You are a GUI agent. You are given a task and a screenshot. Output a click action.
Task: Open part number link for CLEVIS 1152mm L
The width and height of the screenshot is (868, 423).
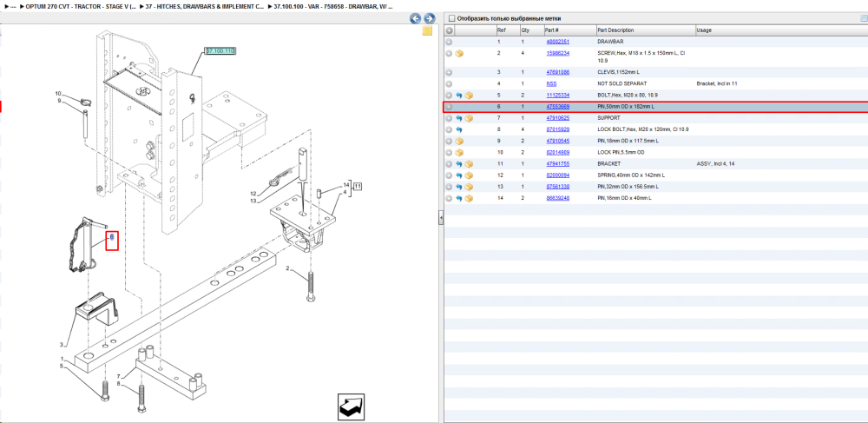[x=557, y=73]
